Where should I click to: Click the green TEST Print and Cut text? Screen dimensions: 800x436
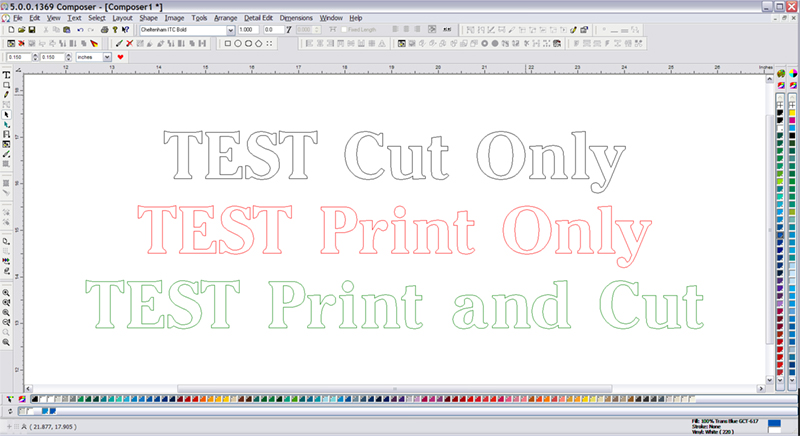394,305
